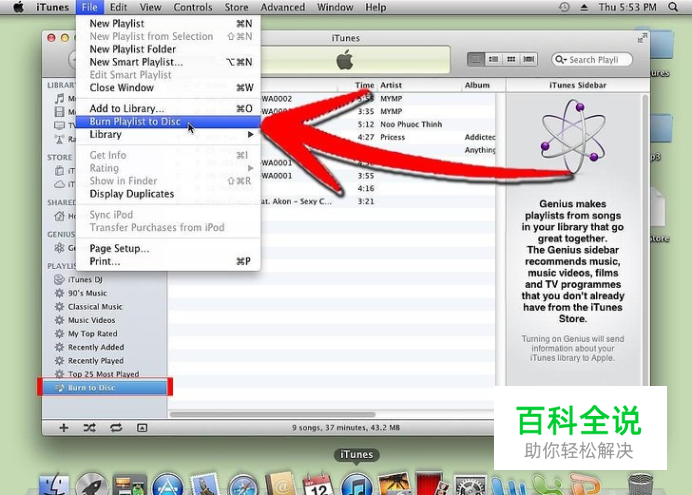Sort by Album column header

477,85
